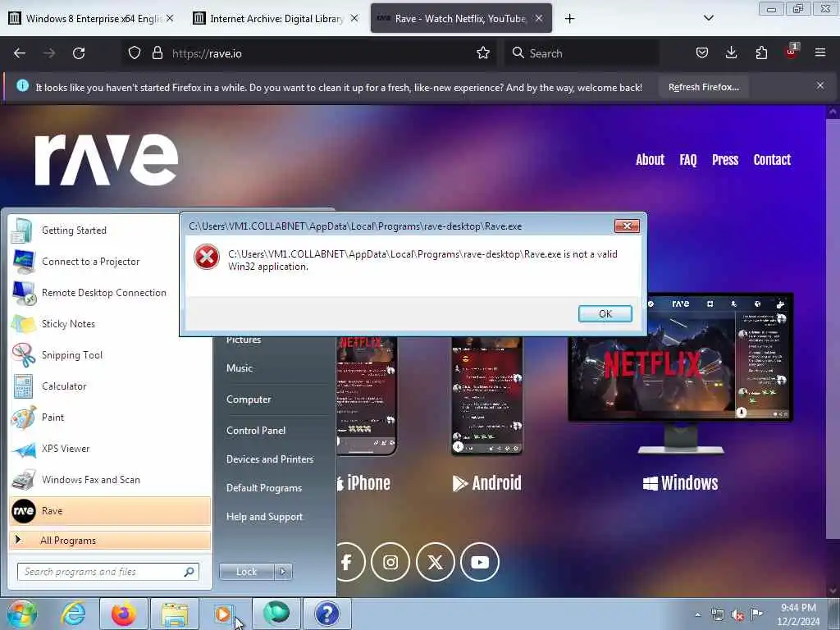Switch to Windows 8 Enterprise tab
Screen dimensions: 840x630
click(x=92, y=18)
